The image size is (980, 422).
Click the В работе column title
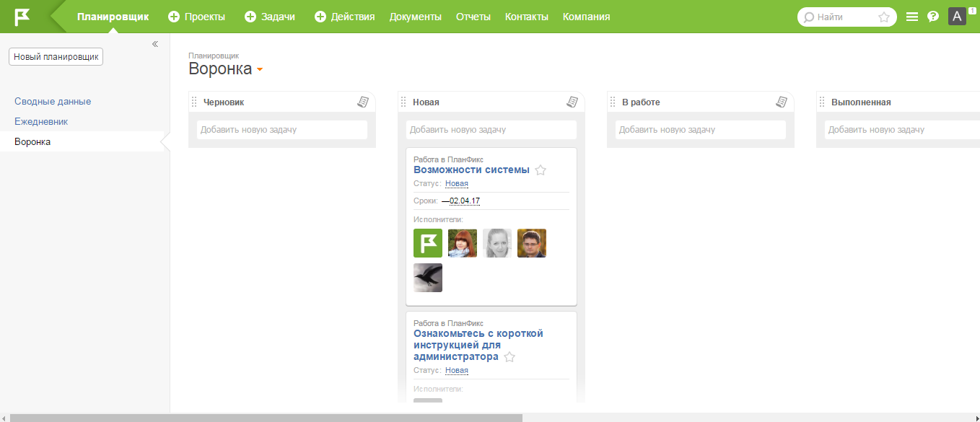[x=641, y=102]
